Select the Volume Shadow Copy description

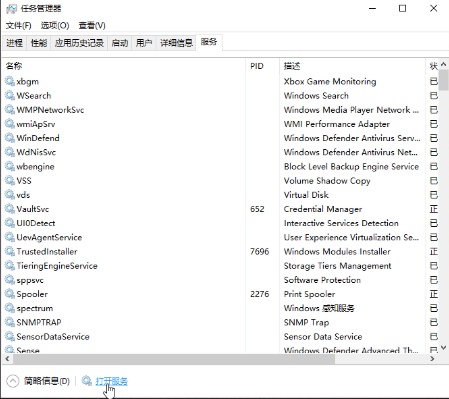pos(327,181)
